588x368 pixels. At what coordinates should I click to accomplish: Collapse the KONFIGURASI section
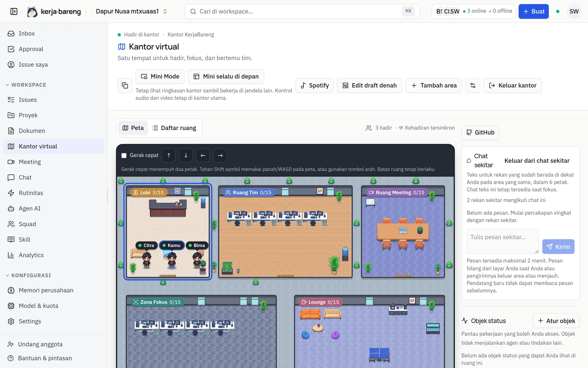point(28,275)
